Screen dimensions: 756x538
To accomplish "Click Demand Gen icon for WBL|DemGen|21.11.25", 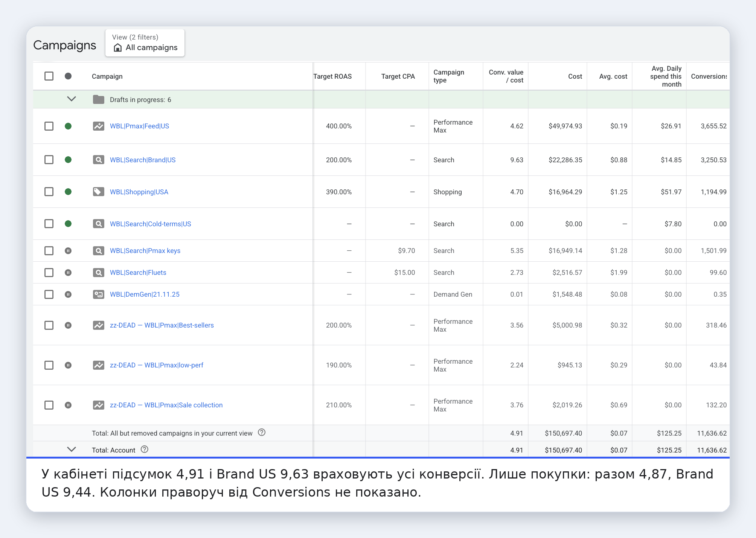I will pos(99,294).
